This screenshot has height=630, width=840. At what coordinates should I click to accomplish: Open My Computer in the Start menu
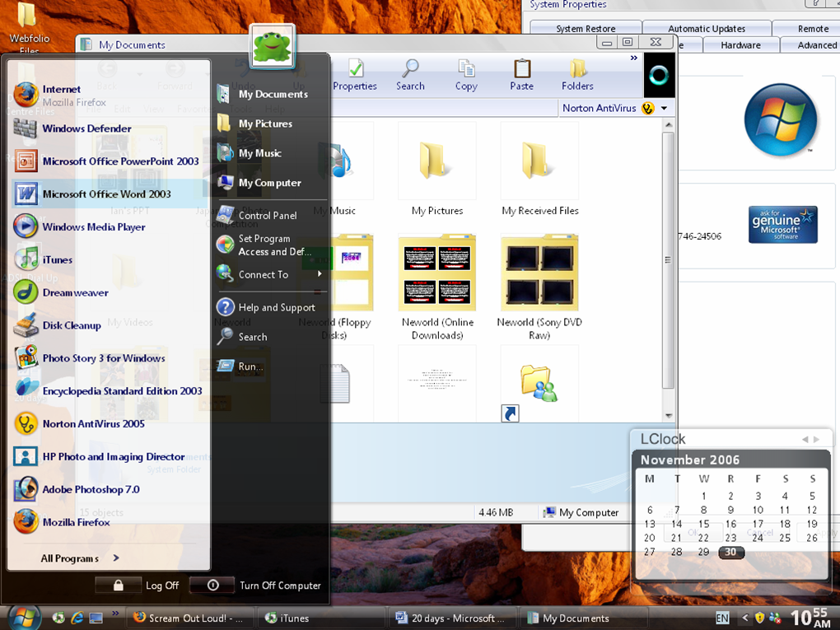coord(259,183)
